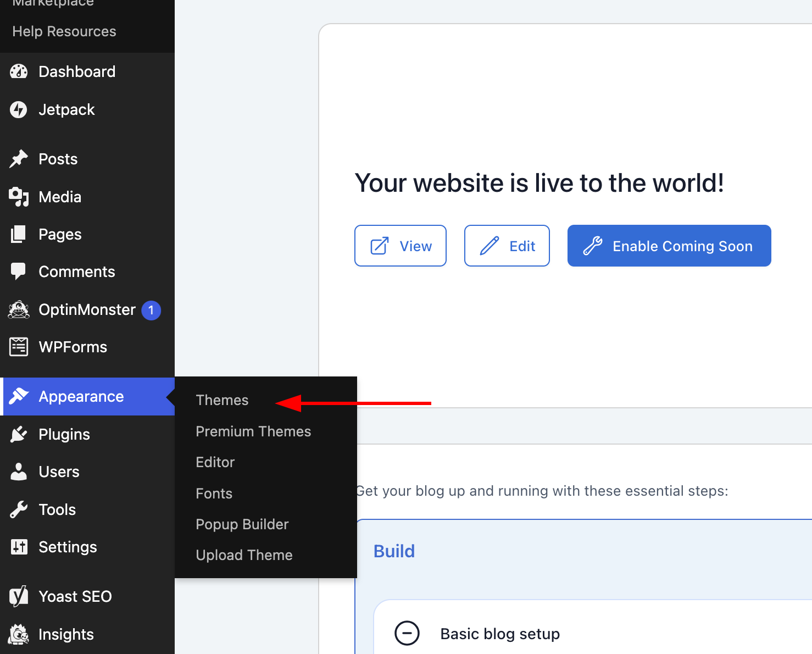812x654 pixels.
Task: Click the Media camera-music icon
Action: pyautogui.click(x=19, y=197)
